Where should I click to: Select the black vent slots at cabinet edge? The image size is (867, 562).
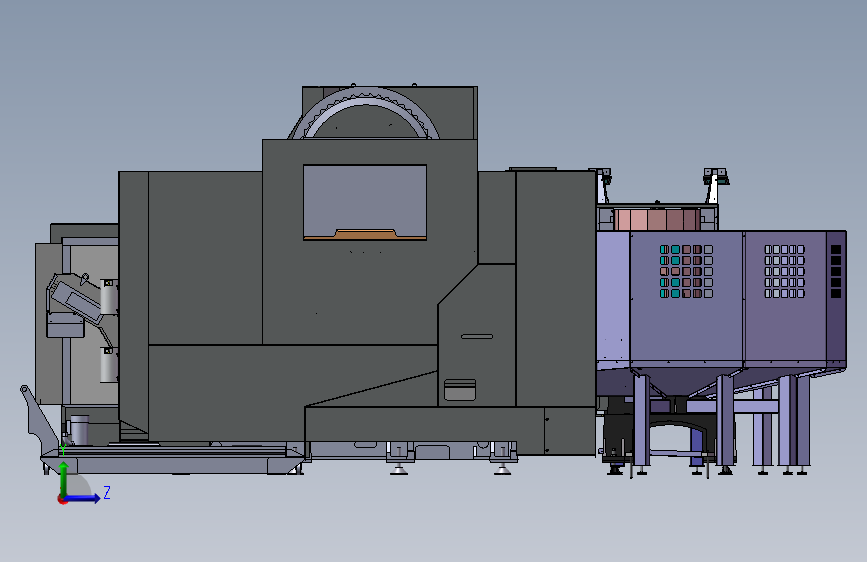pos(836,271)
